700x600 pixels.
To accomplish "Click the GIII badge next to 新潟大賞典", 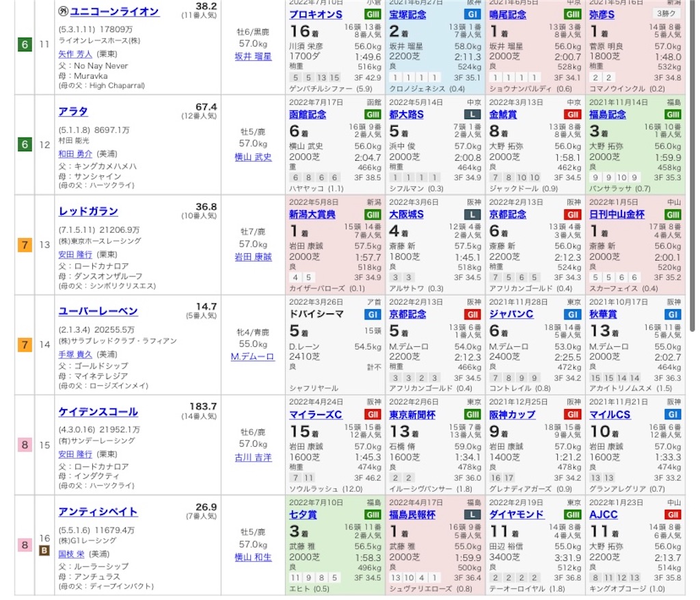I will point(373,214).
